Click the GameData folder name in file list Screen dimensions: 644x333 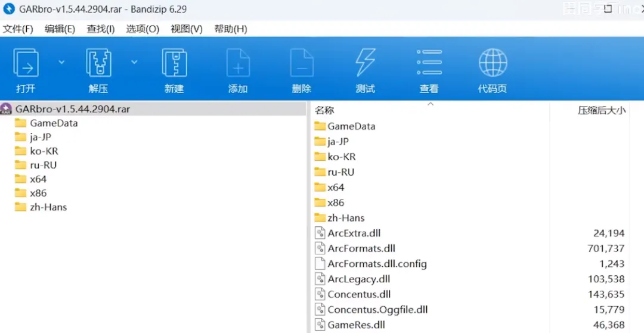pos(352,126)
